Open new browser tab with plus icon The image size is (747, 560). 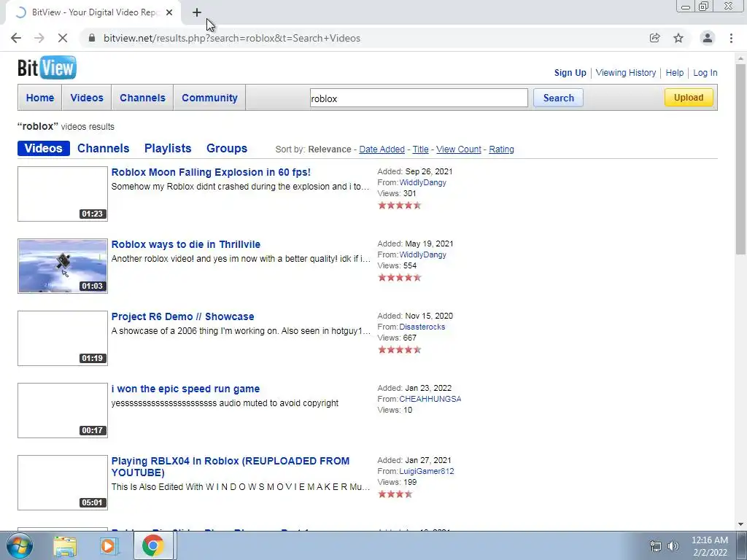[197, 12]
